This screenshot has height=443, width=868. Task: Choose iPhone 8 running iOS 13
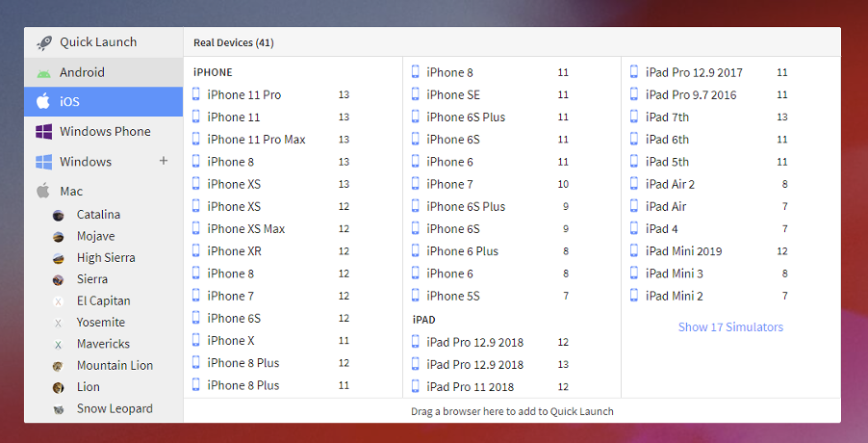click(271, 162)
